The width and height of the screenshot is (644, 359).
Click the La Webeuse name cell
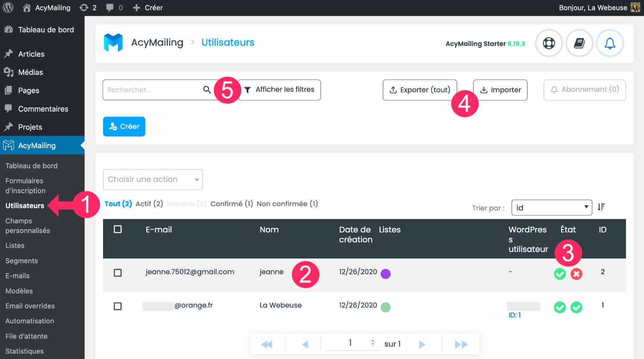tap(281, 305)
